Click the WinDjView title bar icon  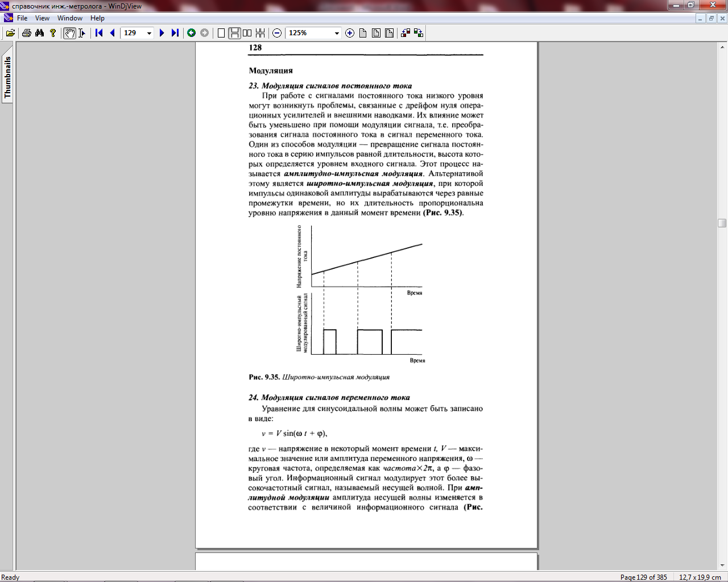[6, 6]
